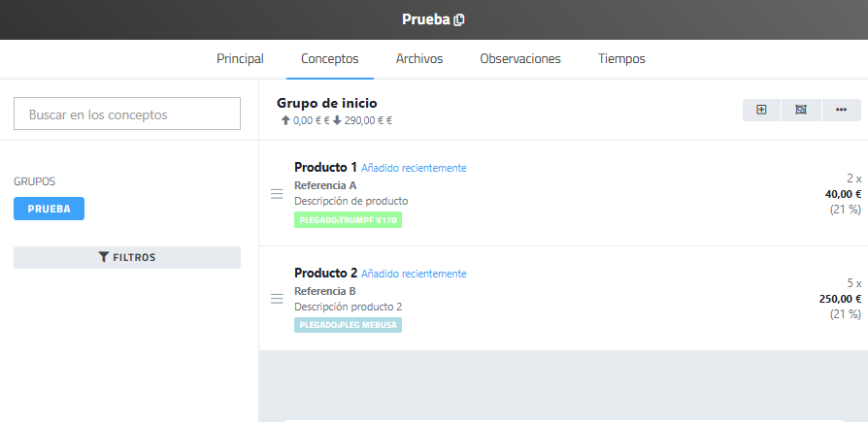This screenshot has width=868, height=422.
Task: Open the Filtros filter button
Action: pyautogui.click(x=127, y=257)
